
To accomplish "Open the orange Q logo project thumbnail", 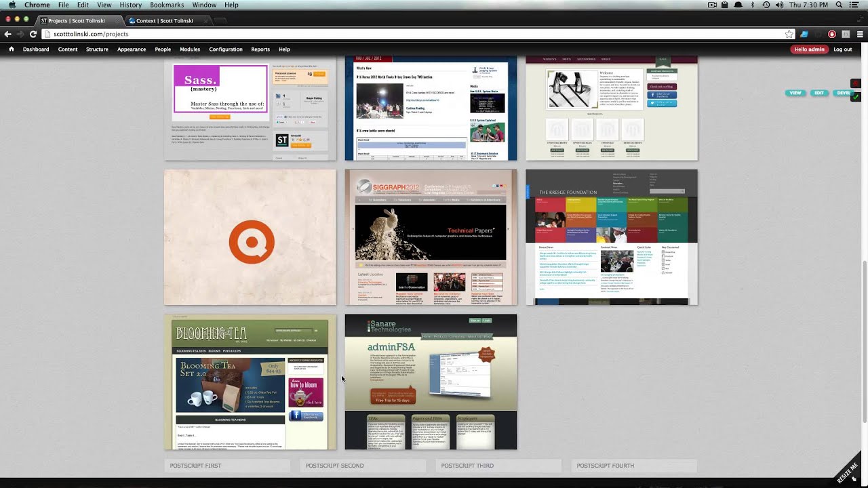I will [250, 237].
